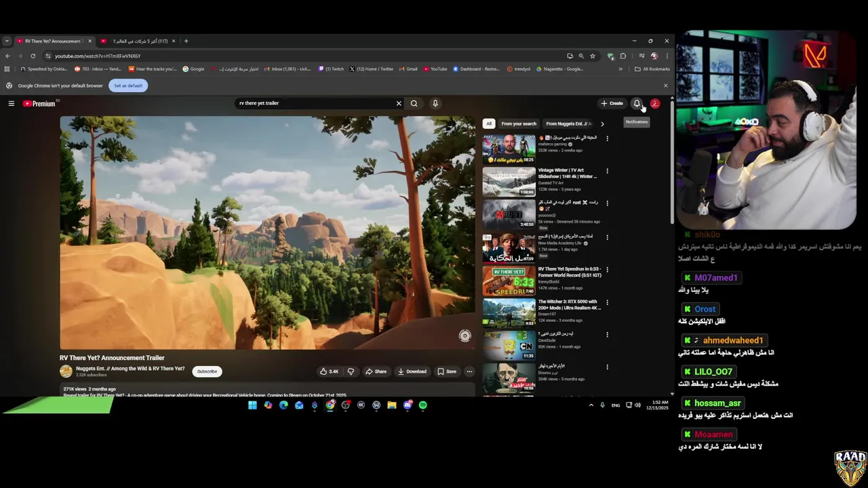Screen dimensions: 868x488
Task: Open Nuggets Ent. channel name link
Action: click(130, 369)
